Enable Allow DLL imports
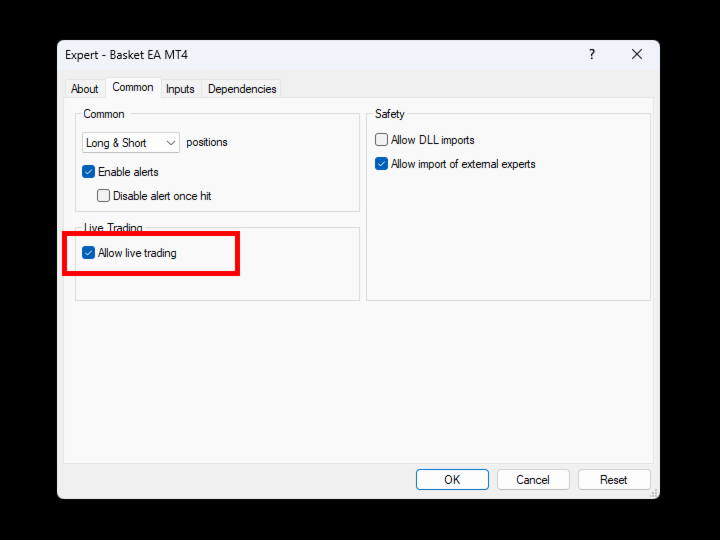The width and height of the screenshot is (720, 540). pos(381,140)
